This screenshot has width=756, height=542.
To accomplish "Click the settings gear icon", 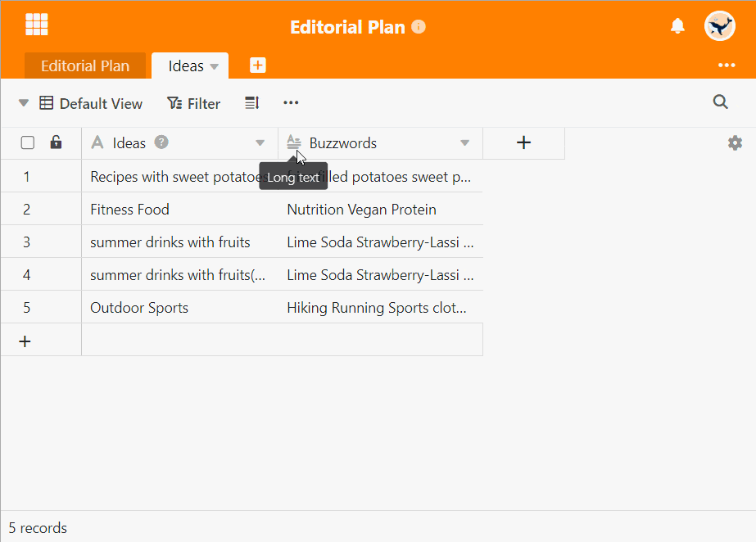I will click(x=735, y=143).
